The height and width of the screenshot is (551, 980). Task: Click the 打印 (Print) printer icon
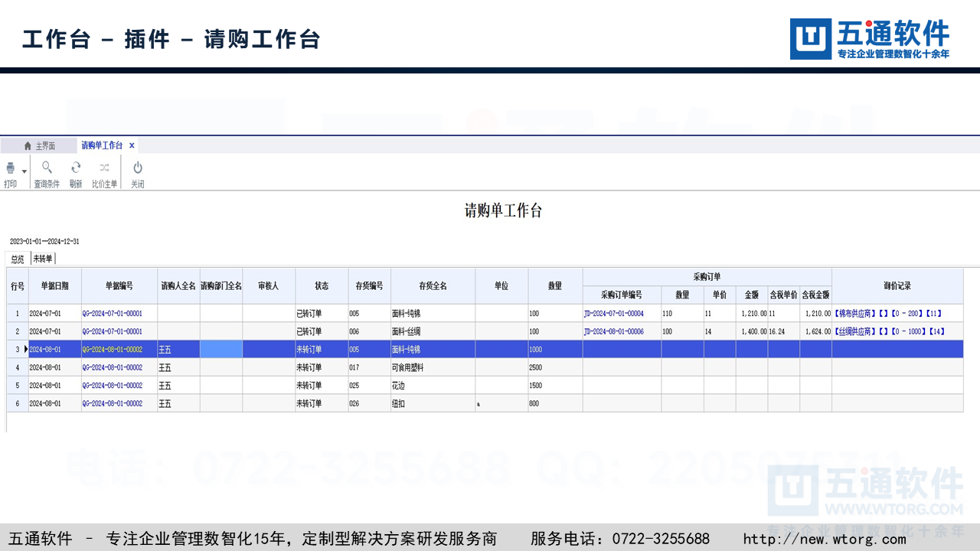[10, 168]
